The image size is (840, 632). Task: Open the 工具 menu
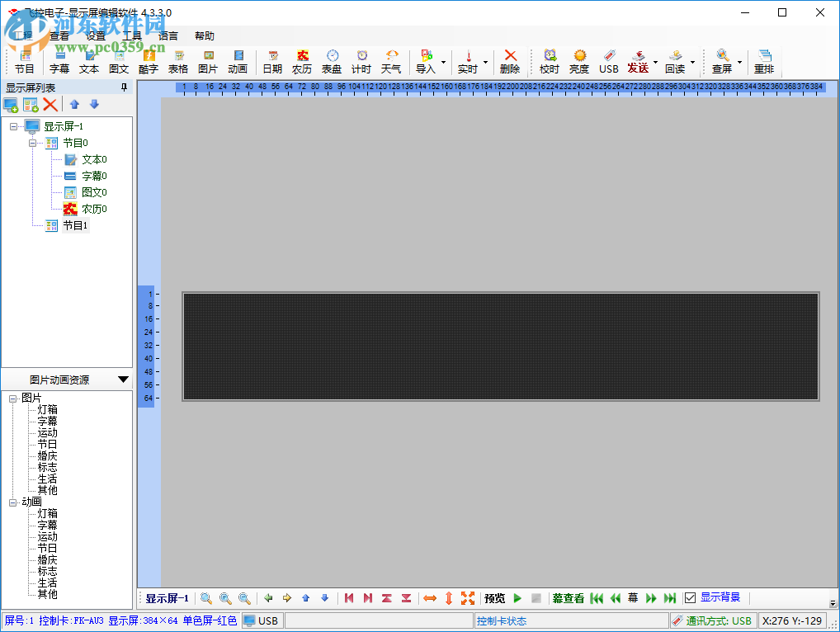[x=132, y=35]
